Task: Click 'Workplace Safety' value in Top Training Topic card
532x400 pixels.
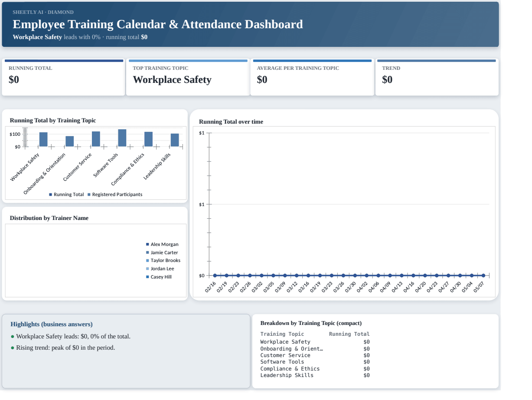Action: tap(172, 80)
